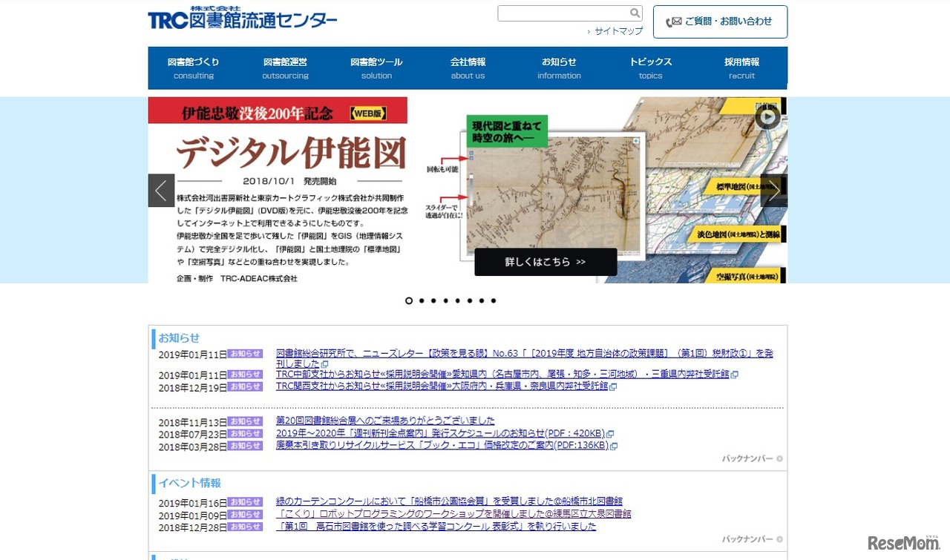Click inside the search input field

[564, 13]
